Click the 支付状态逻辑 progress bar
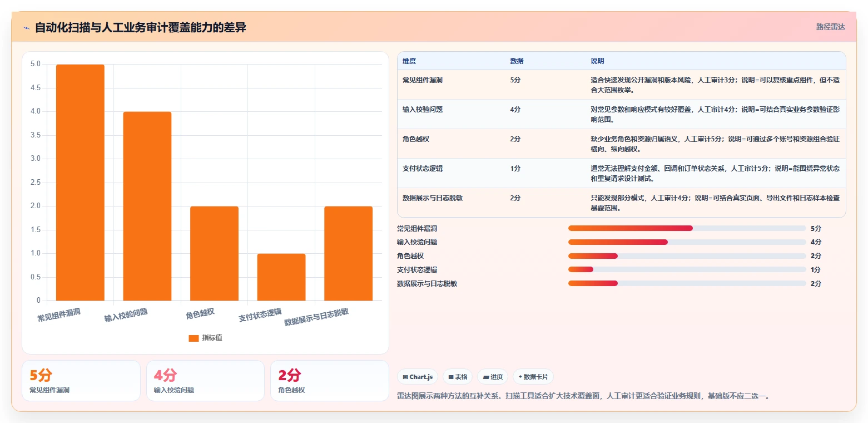This screenshot has height=423, width=868. coord(687,269)
